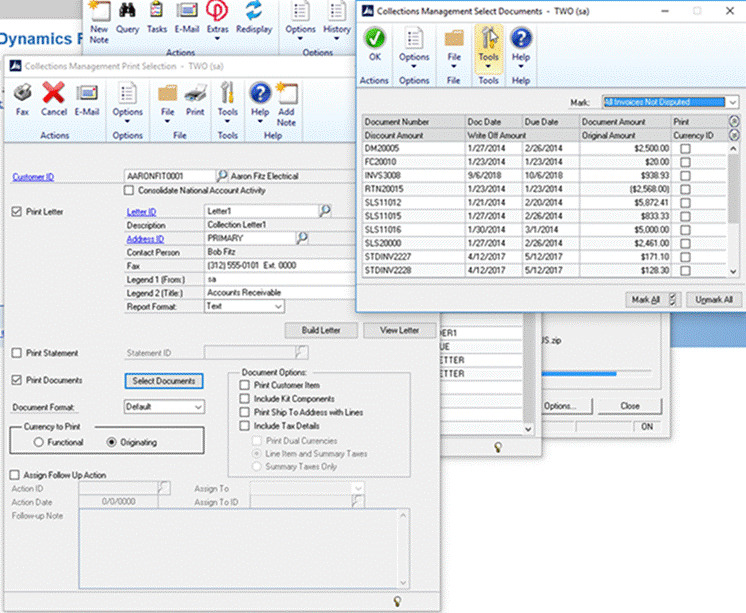The width and height of the screenshot is (746, 613).
Task: Expand the document list detail rows
Action: pyautogui.click(x=734, y=135)
